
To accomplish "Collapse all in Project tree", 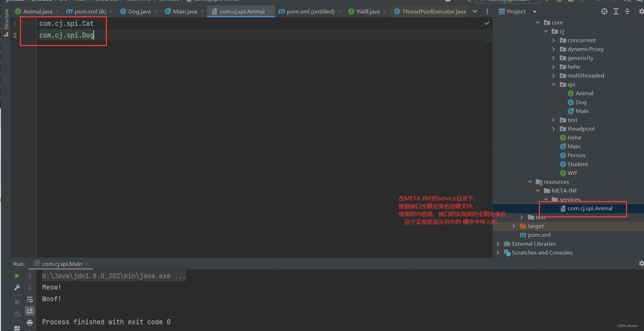I will 627,12.
